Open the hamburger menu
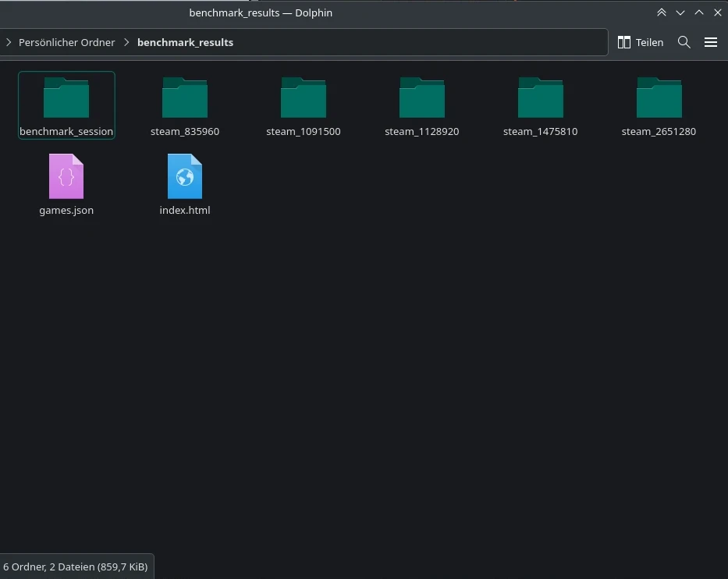728x579 pixels. click(x=711, y=42)
